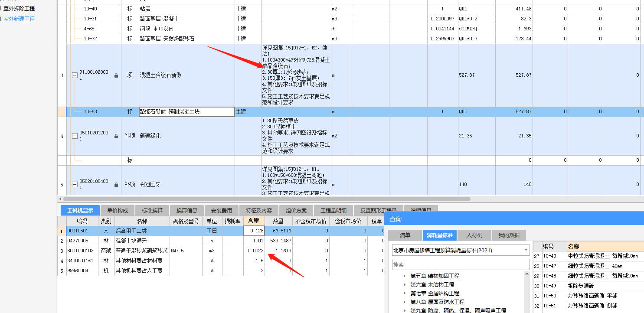Expand 第七章 金属结构工程 tree node
The height and width of the screenshot is (313, 644).
coord(405,293)
